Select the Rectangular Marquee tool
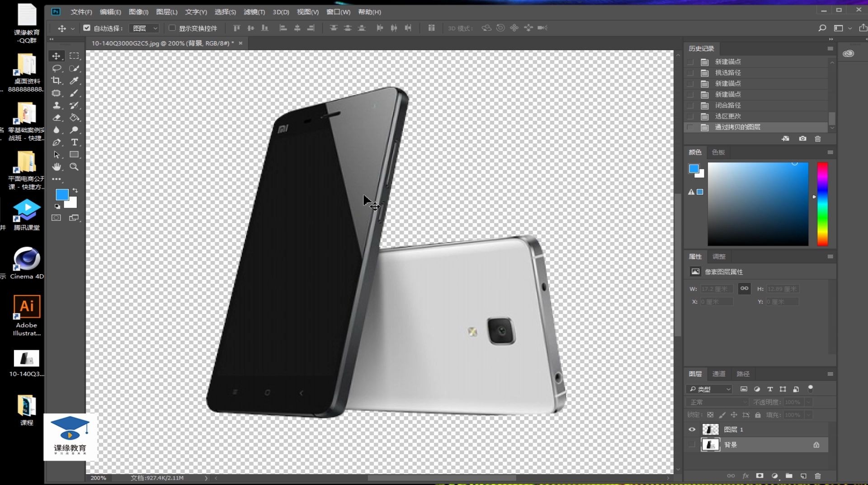Viewport: 868px width, 485px height. click(x=74, y=56)
